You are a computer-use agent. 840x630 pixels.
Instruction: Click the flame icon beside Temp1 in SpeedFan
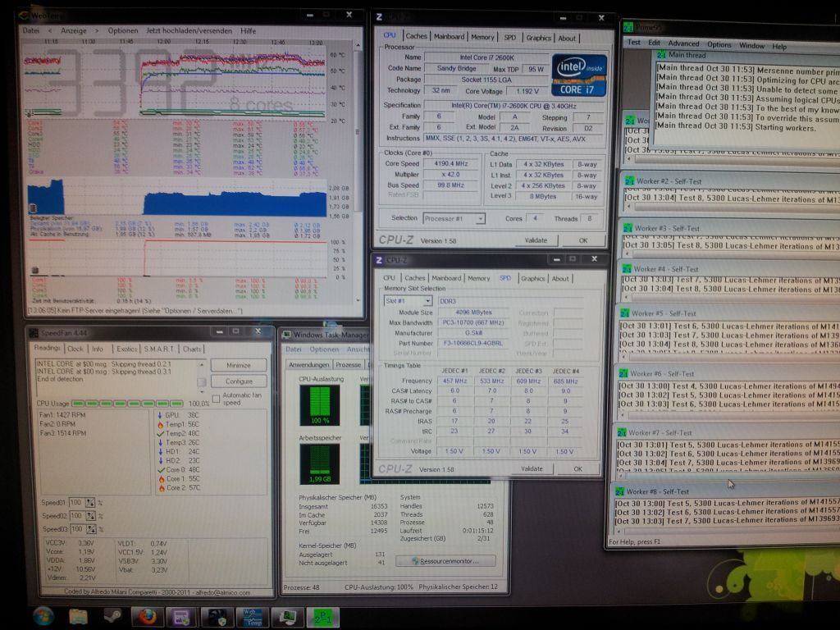(x=160, y=424)
